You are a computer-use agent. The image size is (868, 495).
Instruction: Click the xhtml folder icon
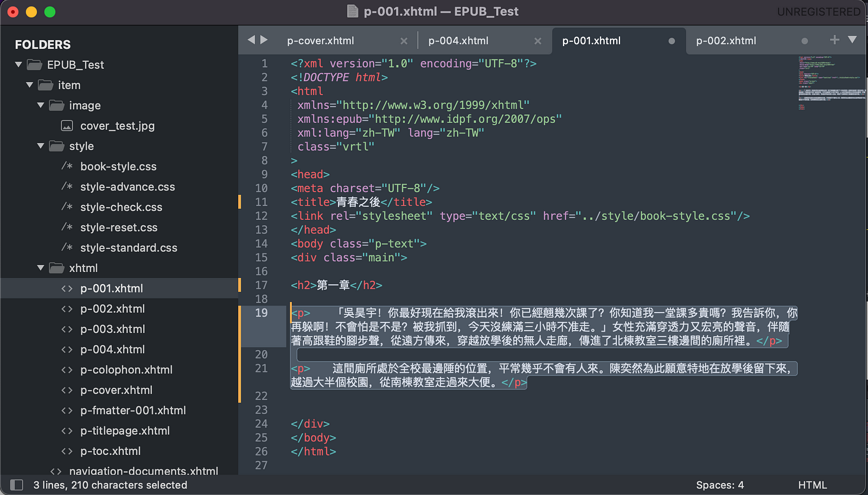[x=56, y=268]
